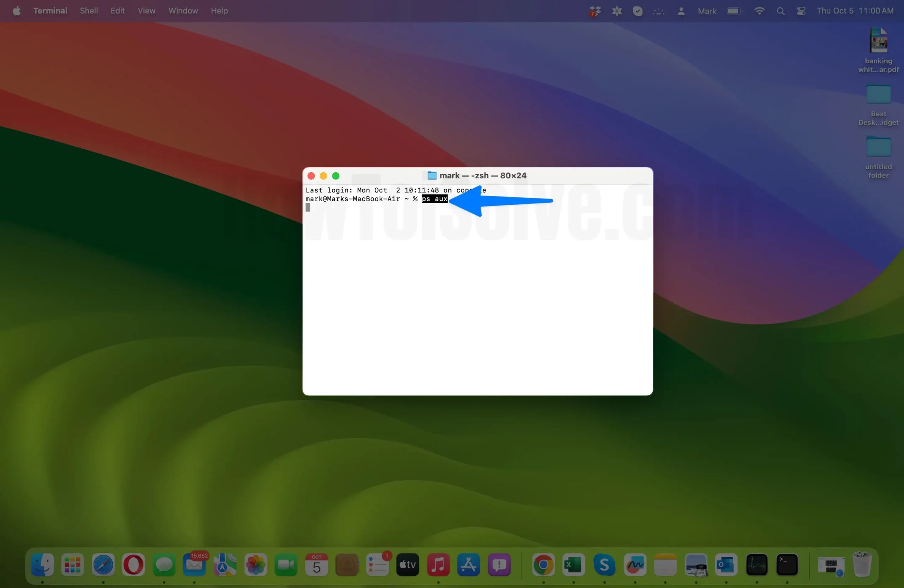This screenshot has height=588, width=904.
Task: Launch the Mail app showing unread badge
Action: click(194, 566)
